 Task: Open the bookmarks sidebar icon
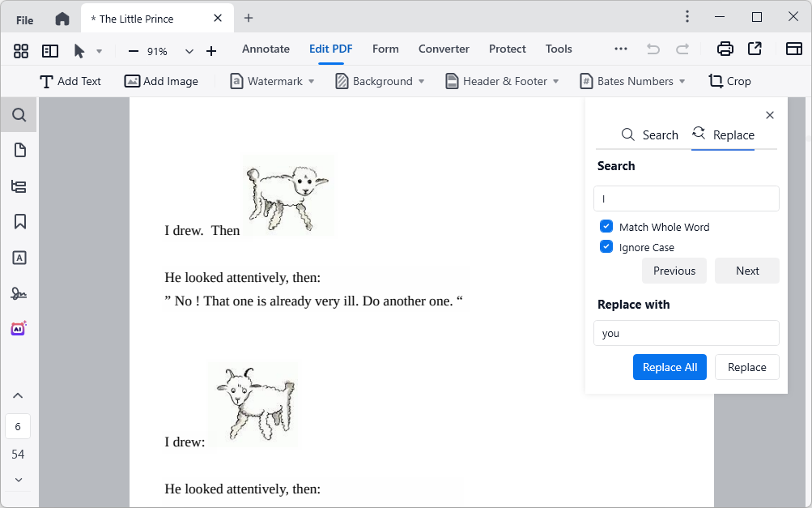(19, 222)
